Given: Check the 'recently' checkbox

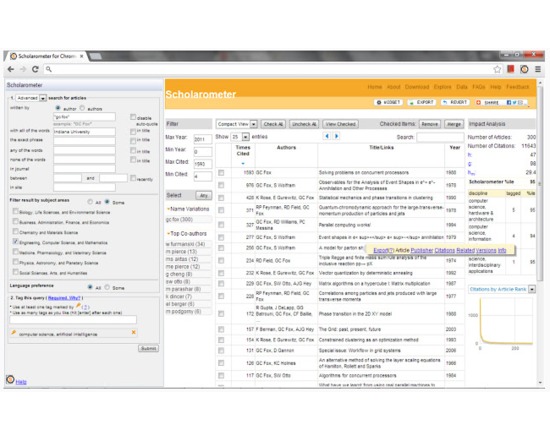Looking at the screenshot, I should pos(133,178).
